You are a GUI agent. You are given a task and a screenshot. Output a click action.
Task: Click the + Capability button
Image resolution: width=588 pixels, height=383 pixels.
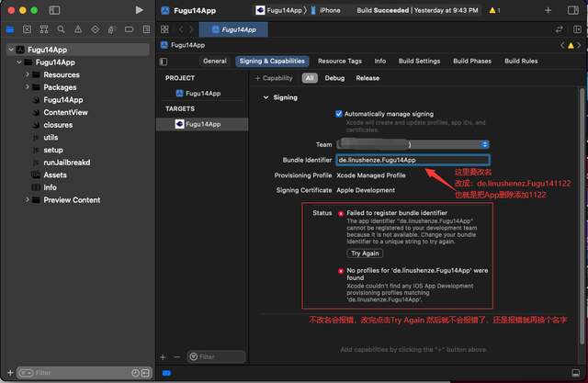tap(274, 78)
